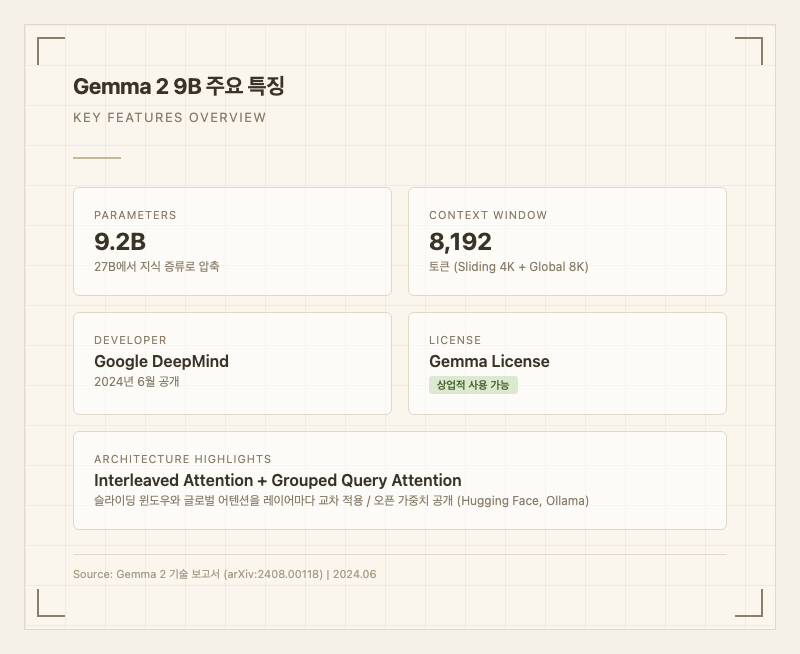Select the "KEY FEATURES OVERVIEW" subtitle
Image resolution: width=800 pixels, height=654 pixels.
click(170, 118)
